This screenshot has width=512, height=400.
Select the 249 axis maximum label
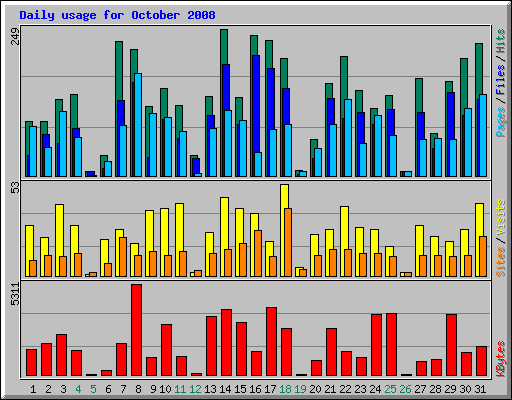pyautogui.click(x=15, y=36)
